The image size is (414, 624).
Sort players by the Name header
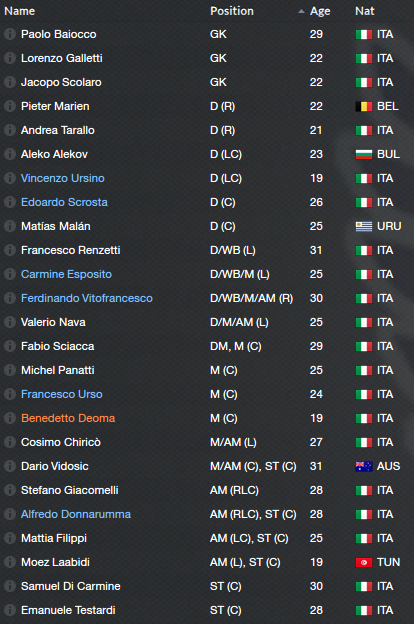(20, 11)
